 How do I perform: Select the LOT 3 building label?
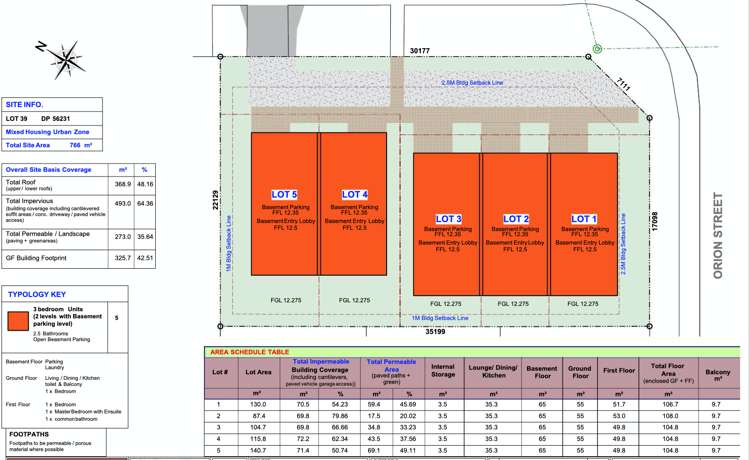pyautogui.click(x=447, y=218)
